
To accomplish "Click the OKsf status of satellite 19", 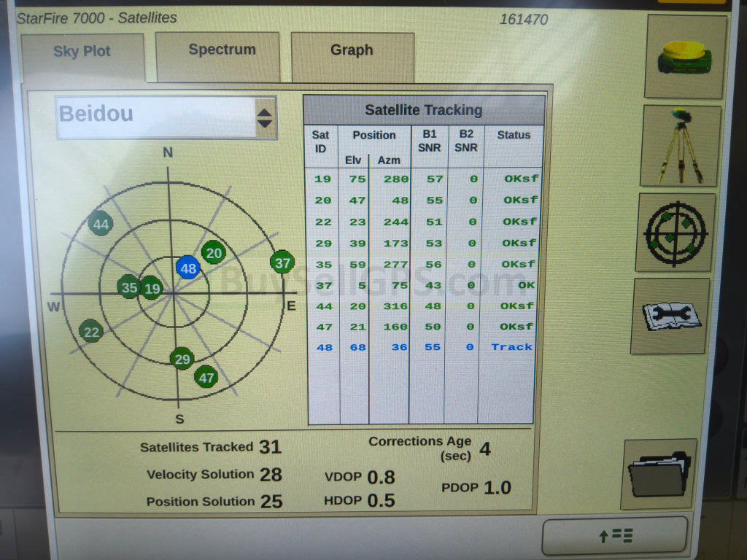I will pyautogui.click(x=522, y=179).
